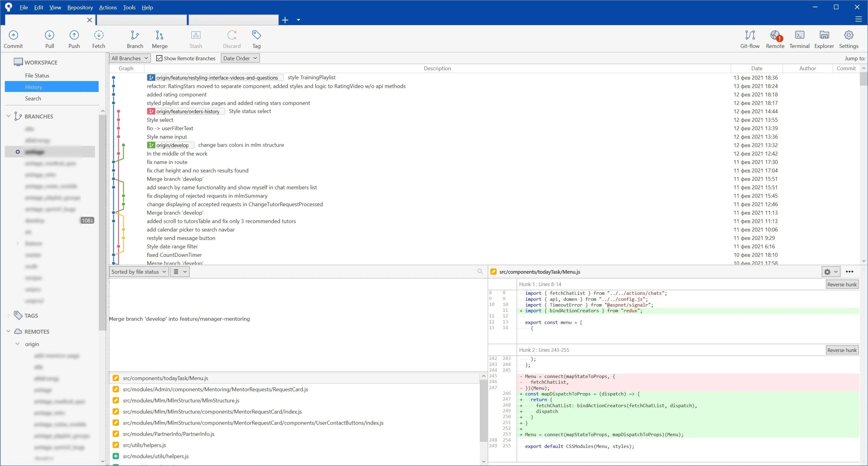868x466 pixels.
Task: Toggle Show Remote Branches checkbox
Action: point(159,58)
